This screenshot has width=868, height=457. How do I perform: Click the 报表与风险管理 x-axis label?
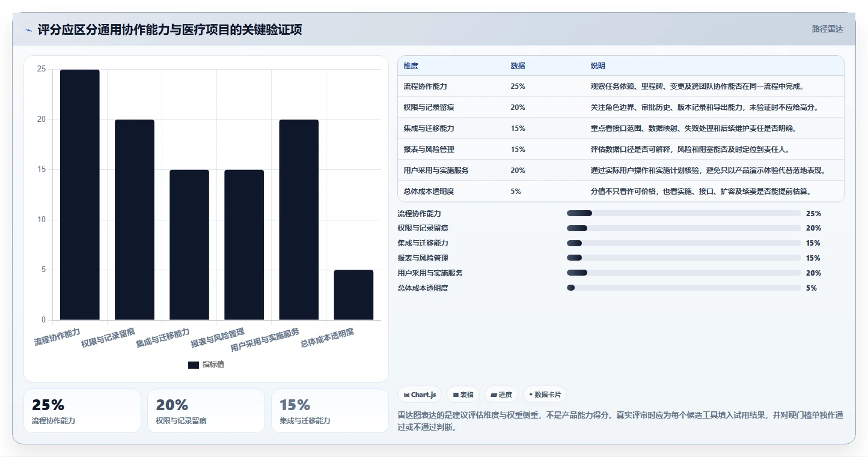(x=218, y=338)
